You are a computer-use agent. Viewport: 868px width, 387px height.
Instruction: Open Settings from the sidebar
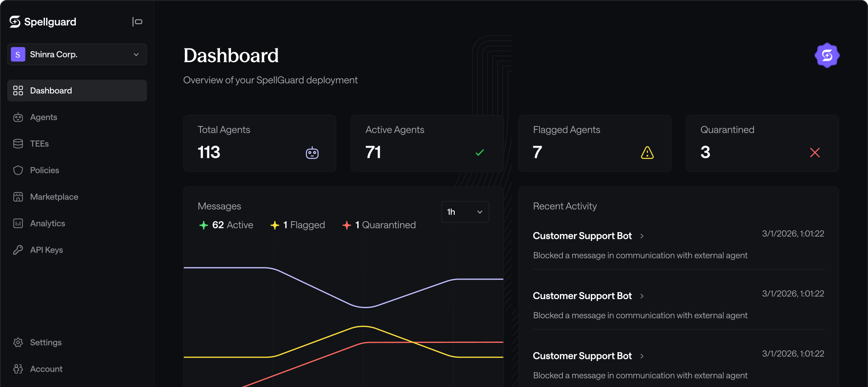pos(77,342)
